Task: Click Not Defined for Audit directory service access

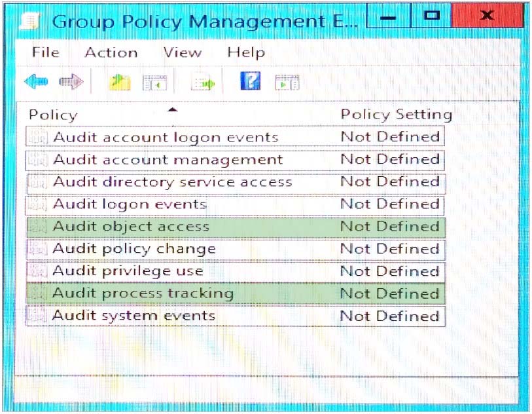Action: [390, 181]
